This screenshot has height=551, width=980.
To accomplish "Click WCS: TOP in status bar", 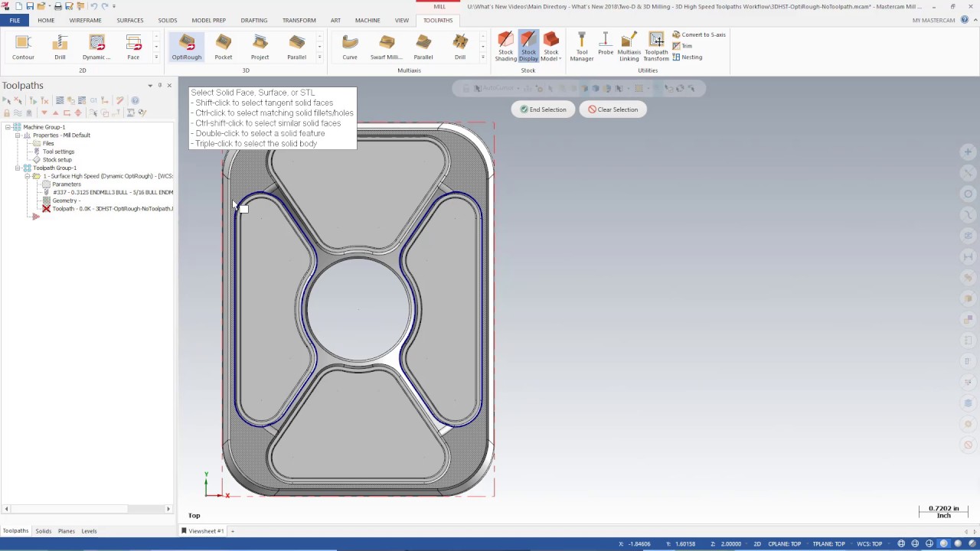I will [x=869, y=544].
